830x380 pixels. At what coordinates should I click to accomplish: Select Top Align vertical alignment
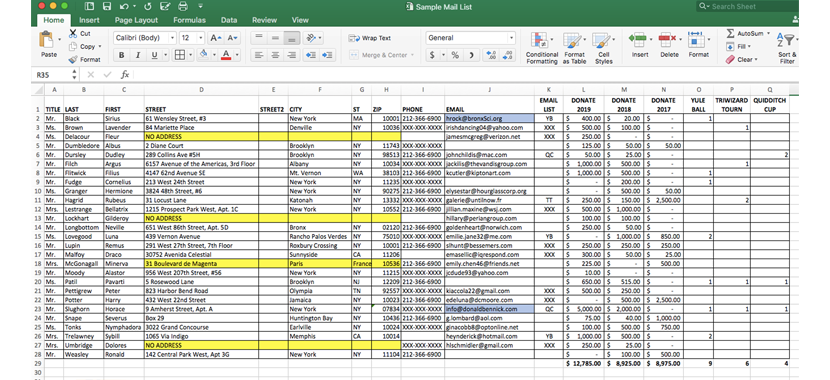(258, 38)
